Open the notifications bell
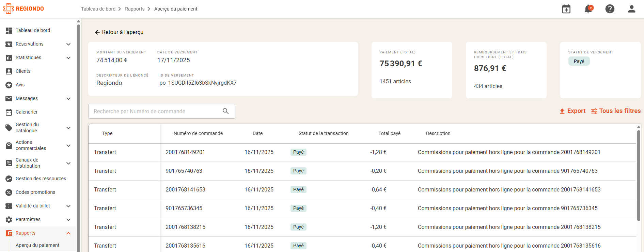This screenshot has height=252, width=644. point(588,9)
